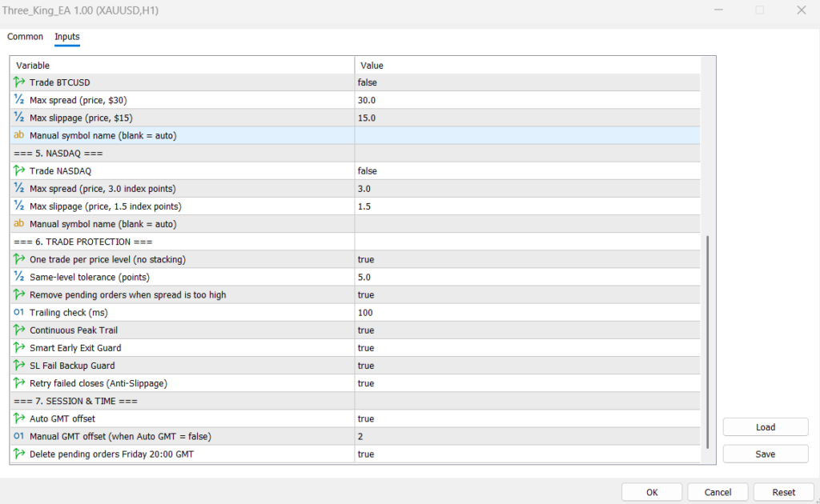Click the fraction icon of Max slippage 1.5 index points
This screenshot has height=504, width=820.
pos(19,206)
